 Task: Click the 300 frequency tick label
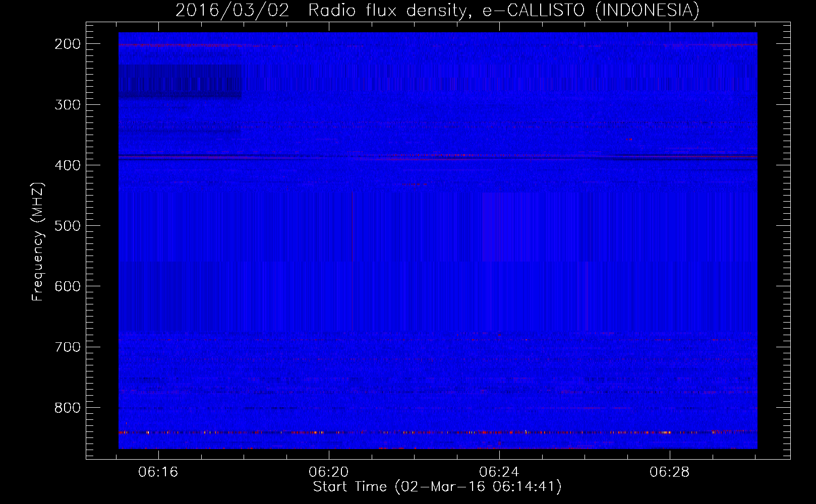[x=68, y=104]
